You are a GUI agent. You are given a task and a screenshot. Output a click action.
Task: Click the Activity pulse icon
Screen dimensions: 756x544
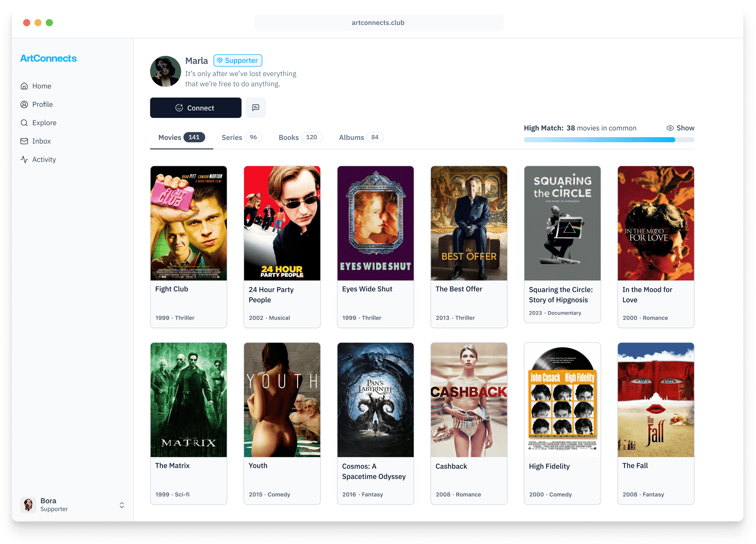click(x=24, y=160)
